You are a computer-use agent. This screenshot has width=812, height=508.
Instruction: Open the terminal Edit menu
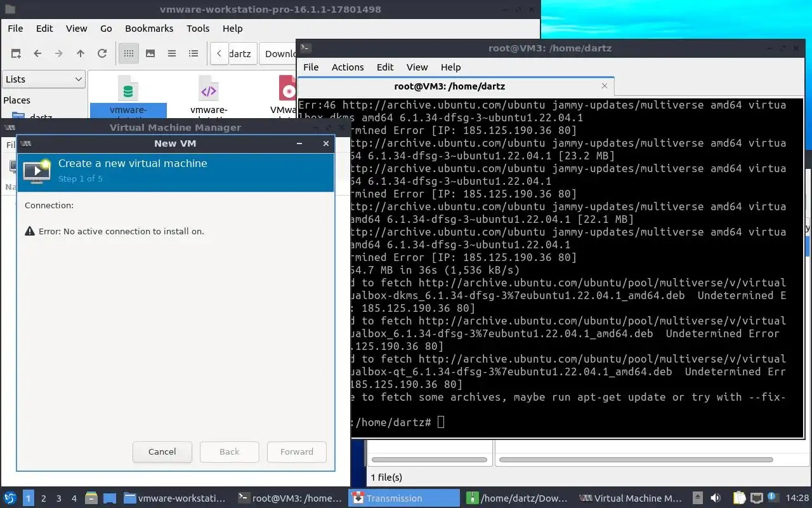click(385, 67)
